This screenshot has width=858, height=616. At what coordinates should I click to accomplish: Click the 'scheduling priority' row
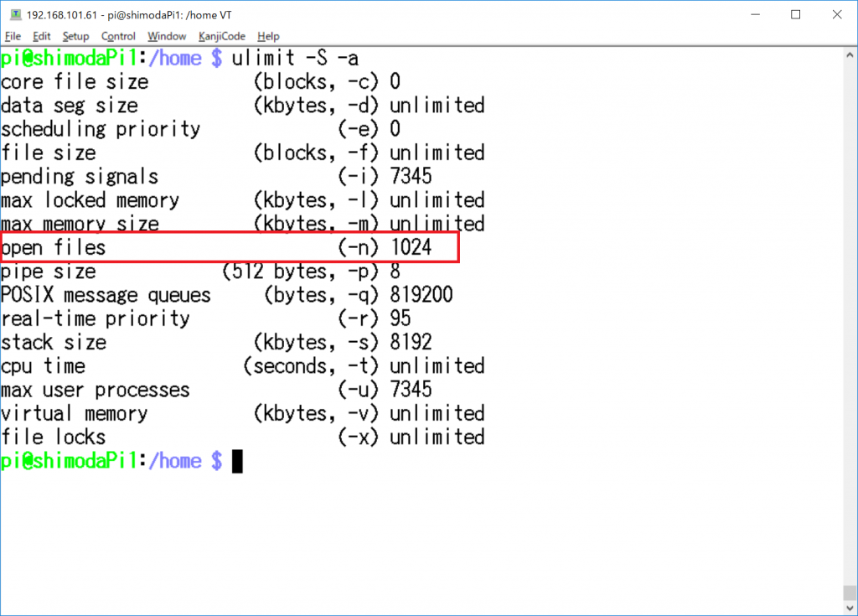(x=200, y=129)
